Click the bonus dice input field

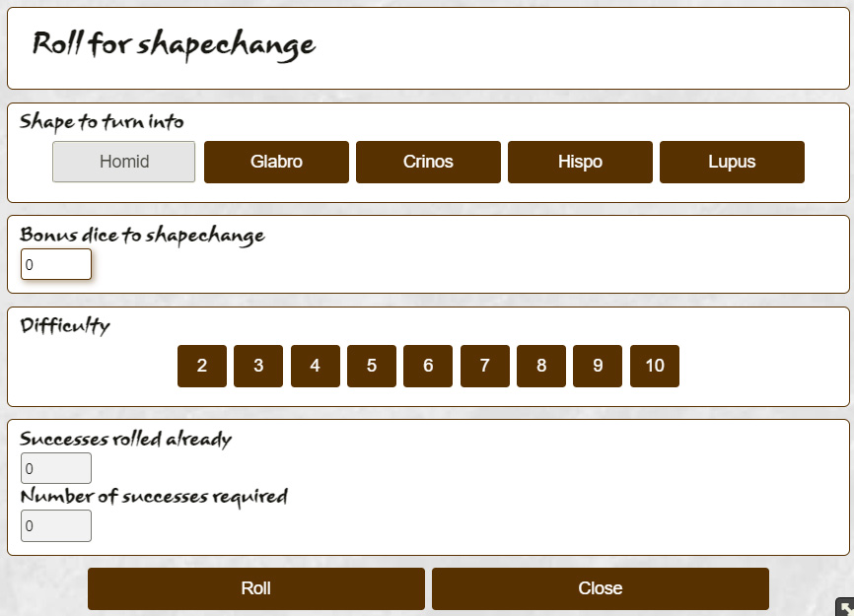[x=56, y=264]
